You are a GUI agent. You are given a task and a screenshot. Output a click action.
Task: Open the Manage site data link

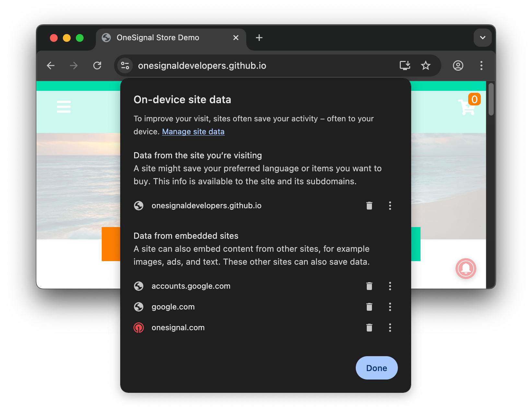coord(193,132)
